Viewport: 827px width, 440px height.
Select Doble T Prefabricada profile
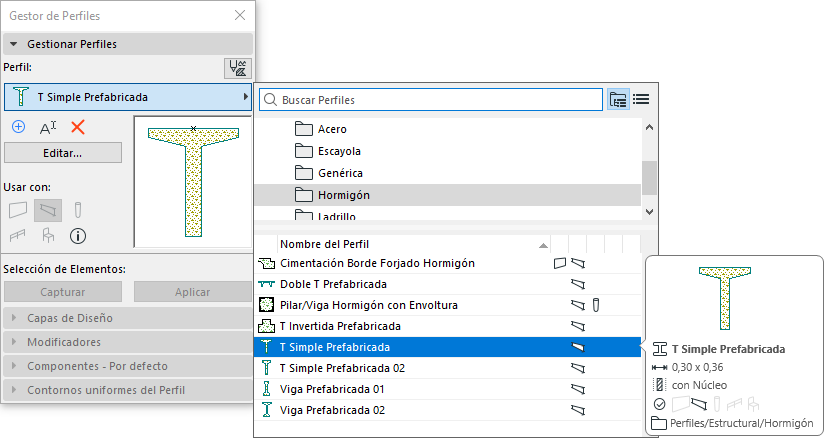447,284
